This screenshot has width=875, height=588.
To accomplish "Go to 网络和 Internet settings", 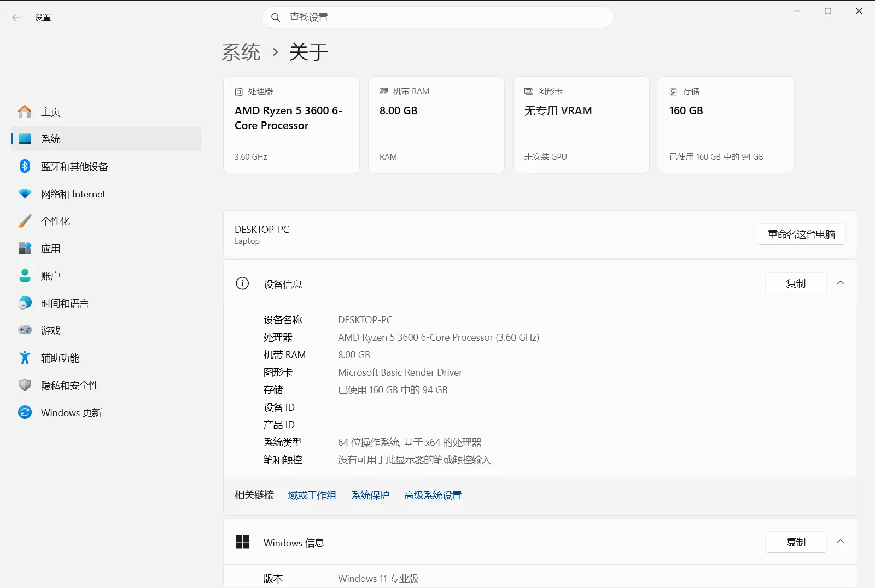I will [106, 194].
